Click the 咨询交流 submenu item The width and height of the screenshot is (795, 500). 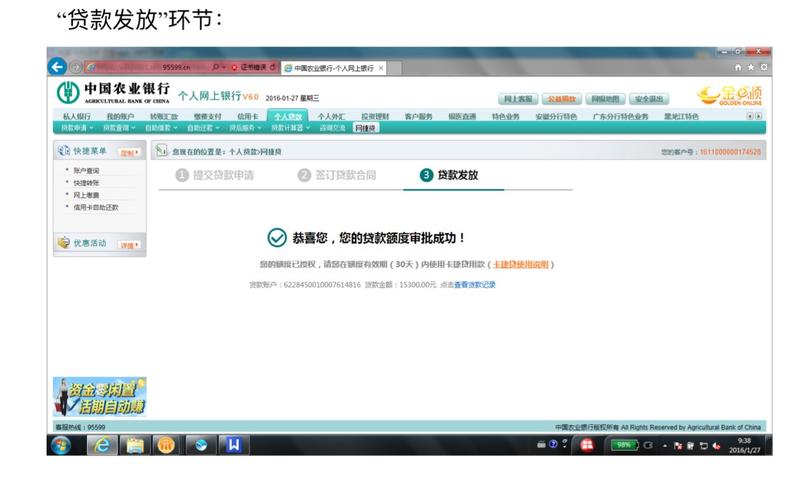(332, 128)
